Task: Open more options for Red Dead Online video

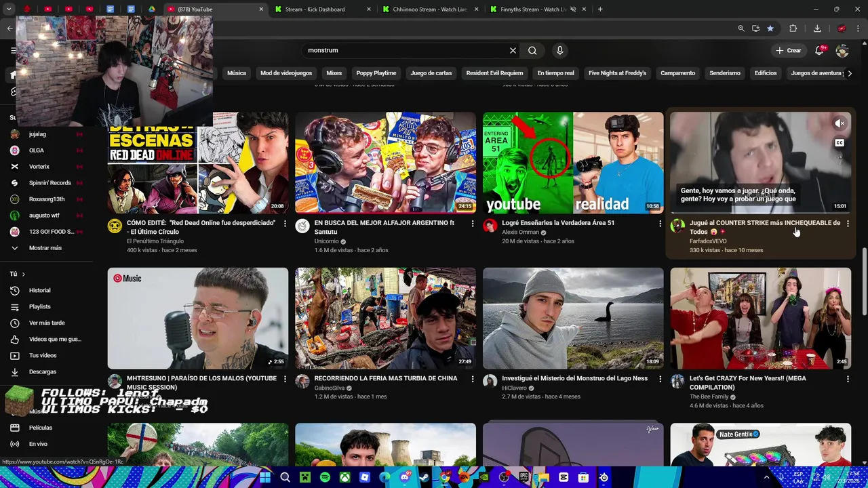Action: 285,224
